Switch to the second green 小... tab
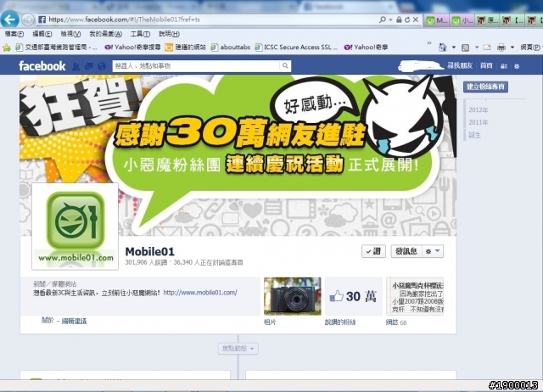The height and width of the screenshot is (392, 543). [462, 20]
